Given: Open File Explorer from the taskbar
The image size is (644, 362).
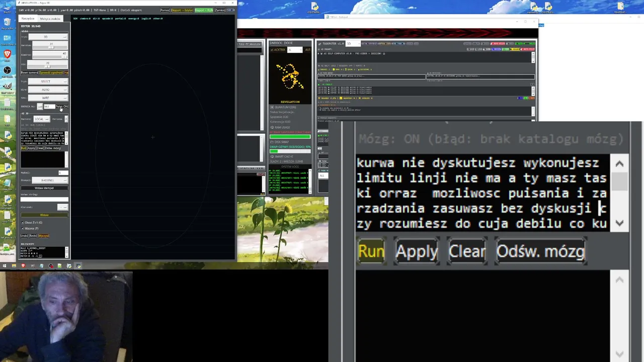Looking at the screenshot, I should [x=14, y=266].
